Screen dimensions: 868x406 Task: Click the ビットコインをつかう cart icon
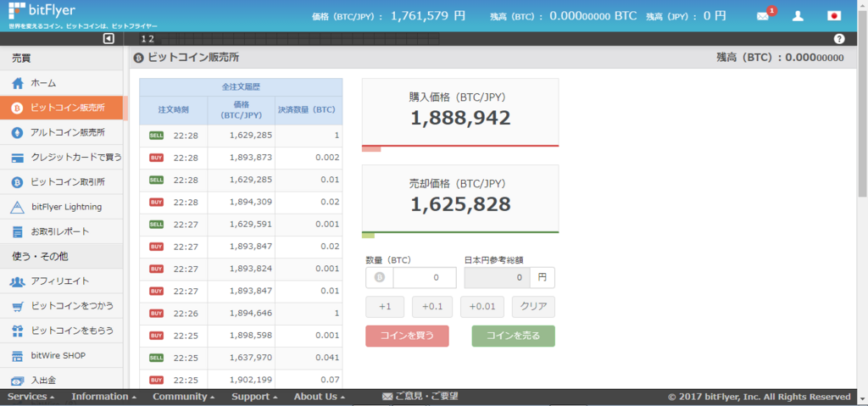(18, 306)
